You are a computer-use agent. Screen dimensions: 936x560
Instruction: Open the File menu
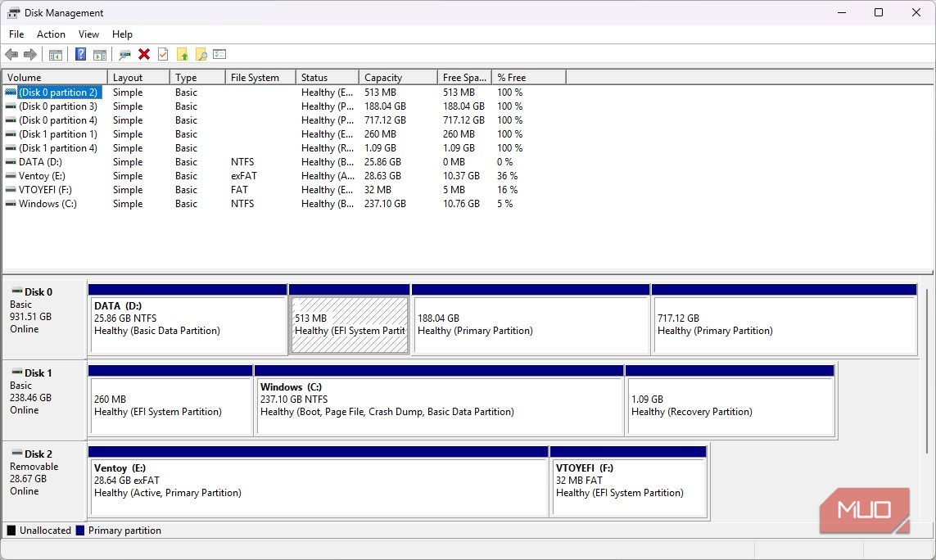click(x=16, y=34)
